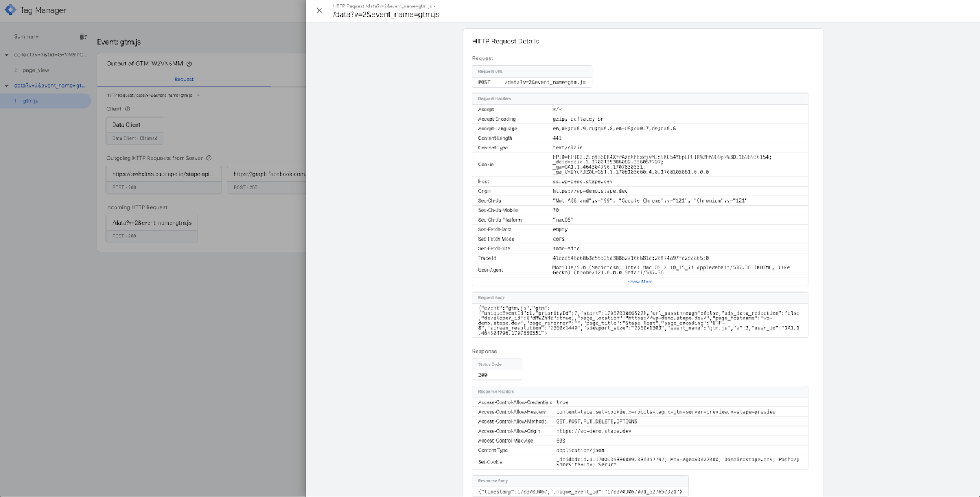Image resolution: width=980 pixels, height=497 pixels.
Task: Click HTTP Request breadcrumb in background panel
Action: click(x=149, y=95)
